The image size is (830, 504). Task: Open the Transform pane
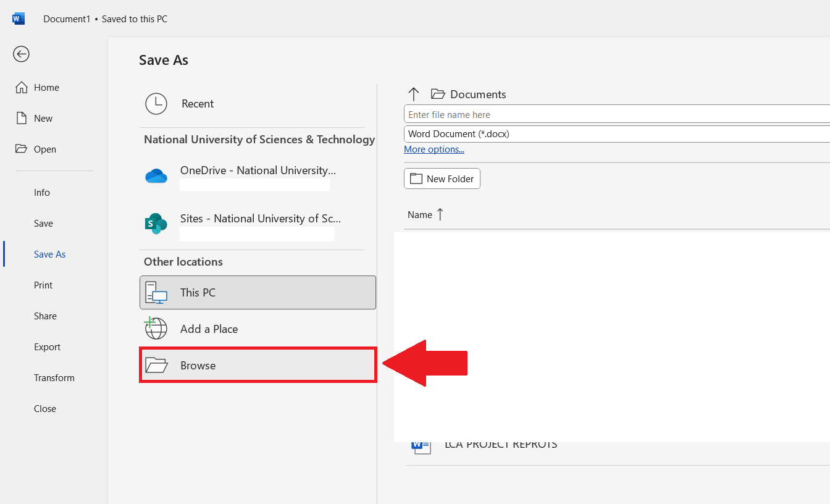point(54,377)
